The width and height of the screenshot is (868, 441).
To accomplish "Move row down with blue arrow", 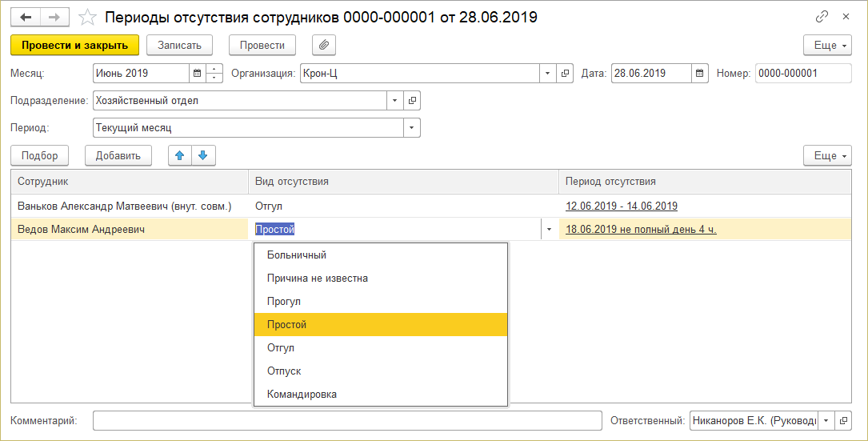I will tap(203, 155).
